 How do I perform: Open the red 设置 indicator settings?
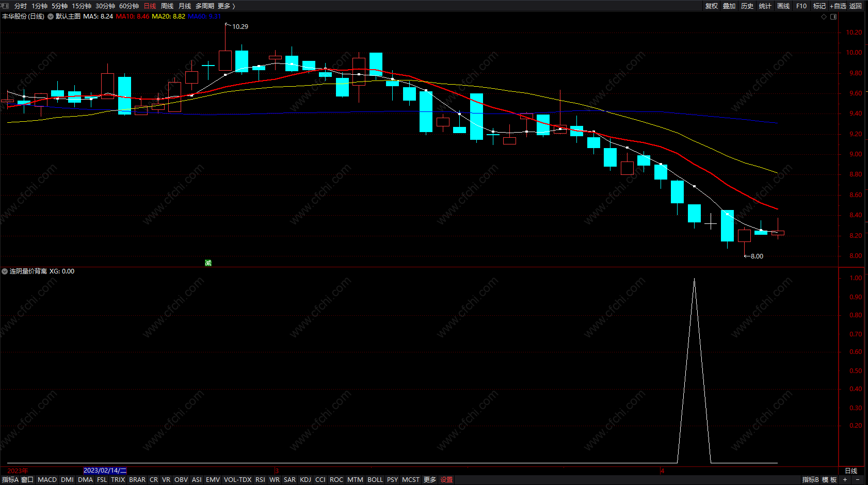click(446, 479)
